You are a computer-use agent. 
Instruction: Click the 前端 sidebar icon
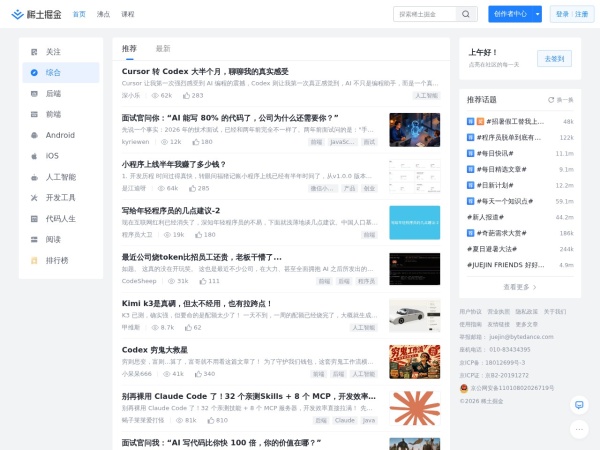pos(34,114)
